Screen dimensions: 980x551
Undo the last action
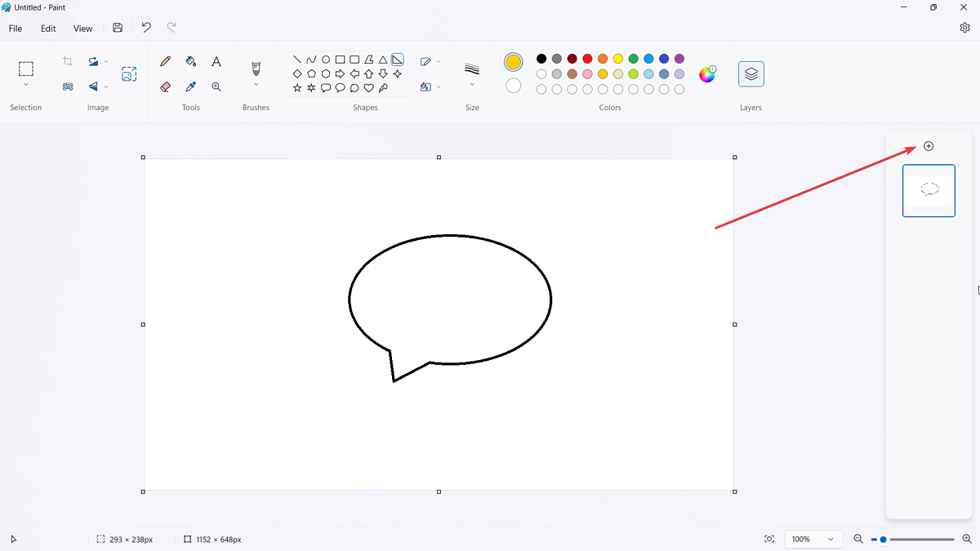145,27
